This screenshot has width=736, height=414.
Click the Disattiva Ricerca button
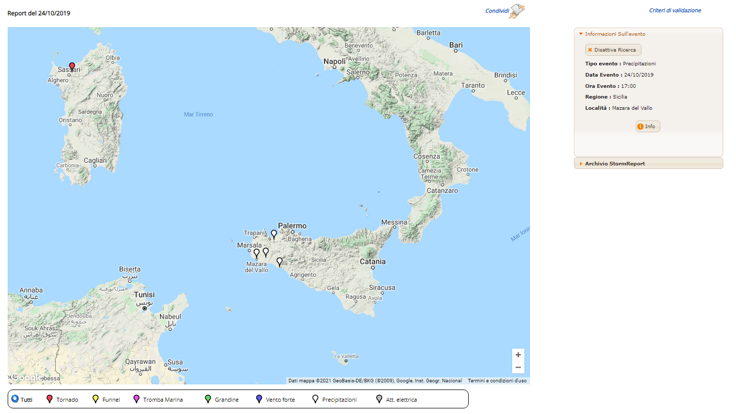(612, 50)
